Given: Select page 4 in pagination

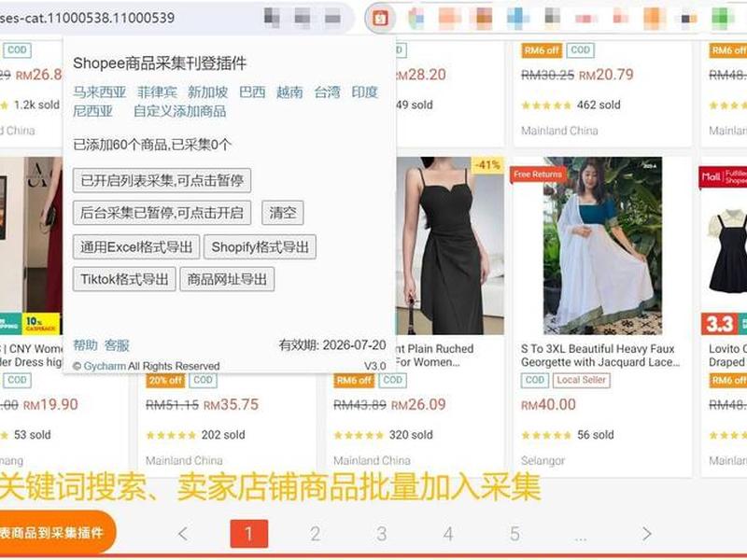Looking at the screenshot, I should (x=448, y=534).
